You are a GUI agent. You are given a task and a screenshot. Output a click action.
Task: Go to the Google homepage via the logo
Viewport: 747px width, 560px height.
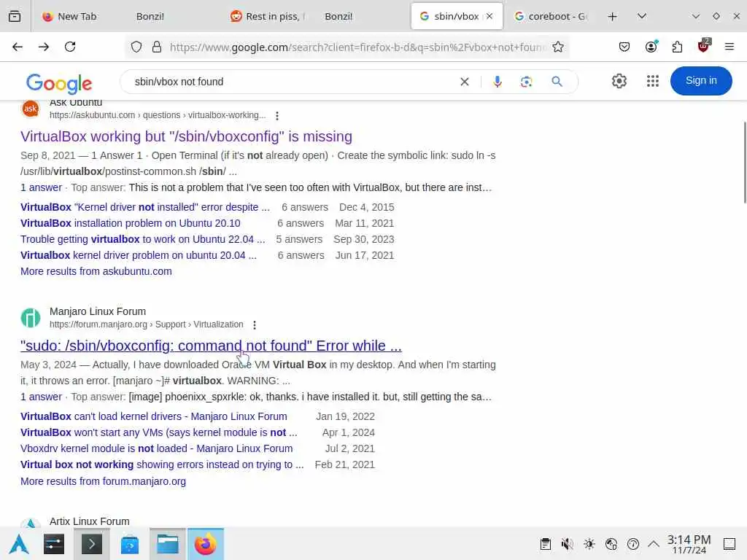coord(58,83)
